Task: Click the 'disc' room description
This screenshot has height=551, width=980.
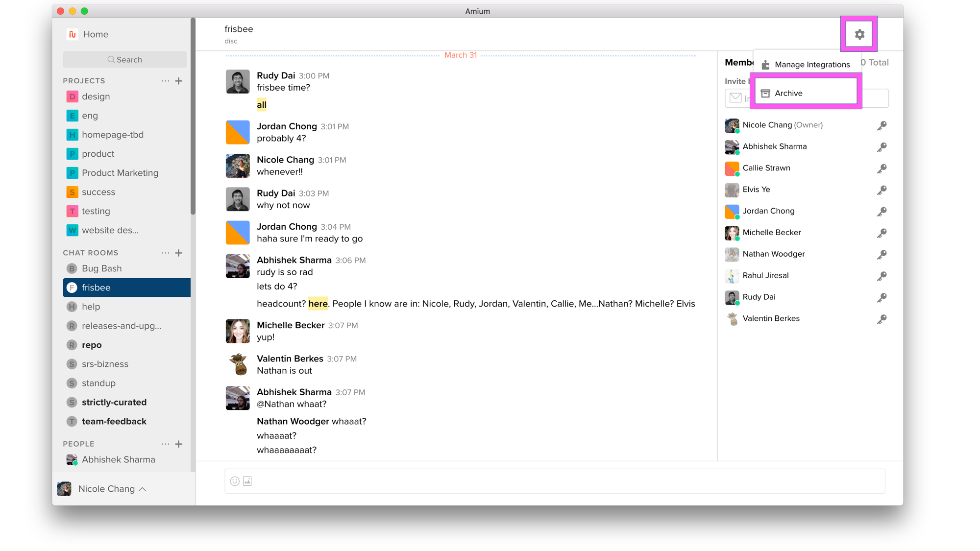Action: click(x=231, y=41)
